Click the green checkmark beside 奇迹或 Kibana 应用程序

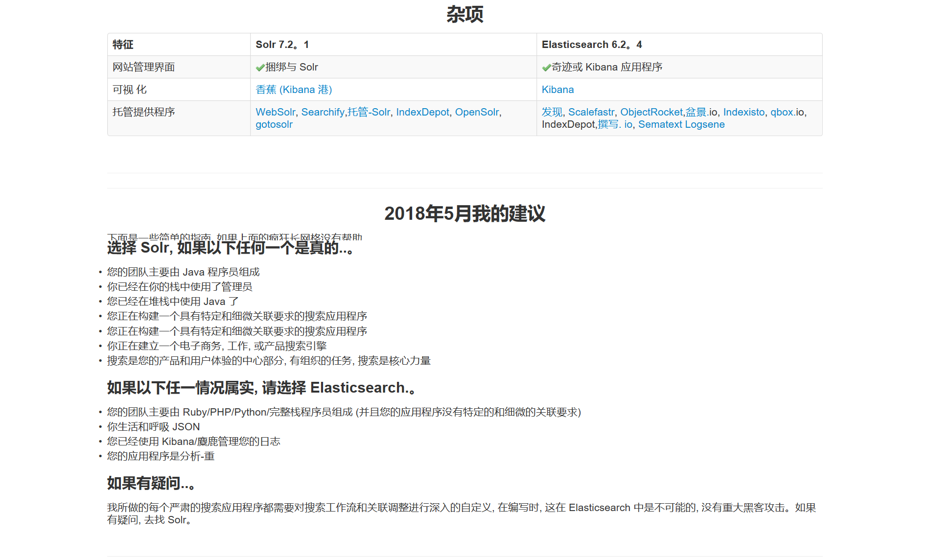546,68
